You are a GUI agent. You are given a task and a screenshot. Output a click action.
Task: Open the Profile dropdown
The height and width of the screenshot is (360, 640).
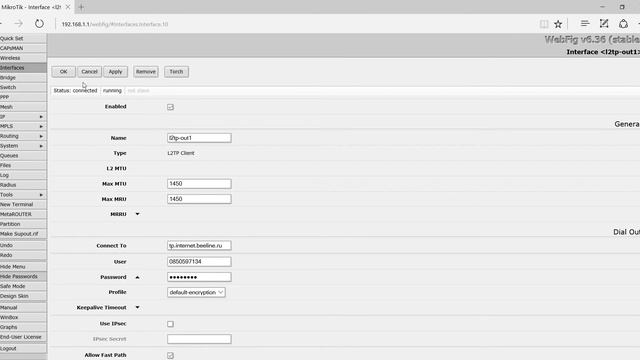point(196,292)
